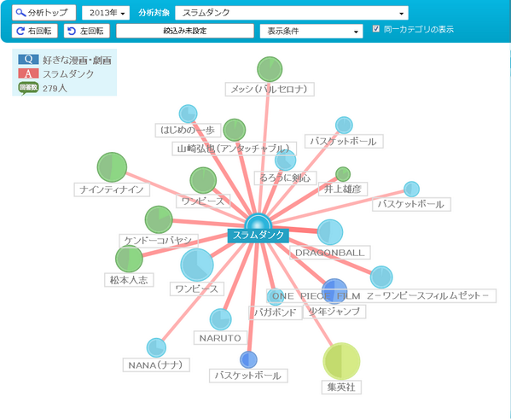Select the ケンドーコバヤシ node circle
This screenshot has height=420, width=511.
click(x=159, y=219)
